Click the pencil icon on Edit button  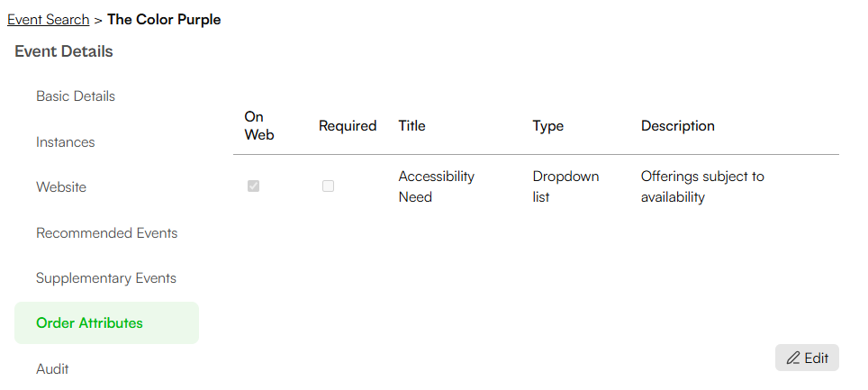click(x=793, y=358)
